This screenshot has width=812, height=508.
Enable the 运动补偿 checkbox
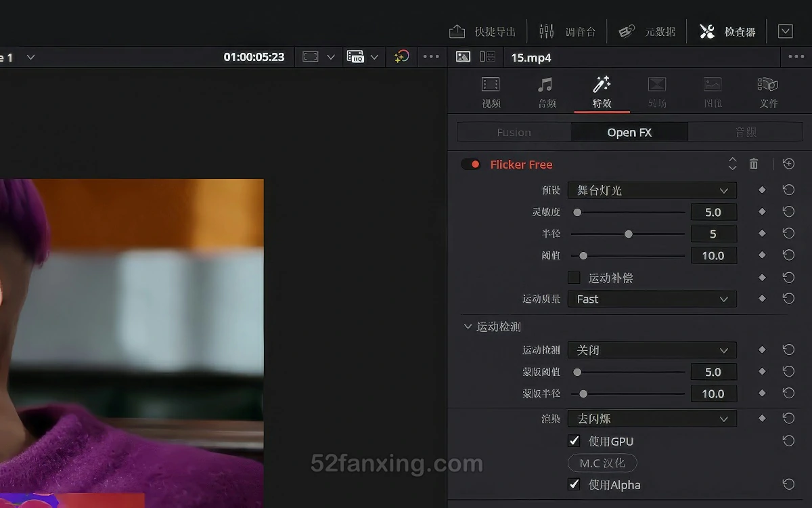click(x=574, y=278)
